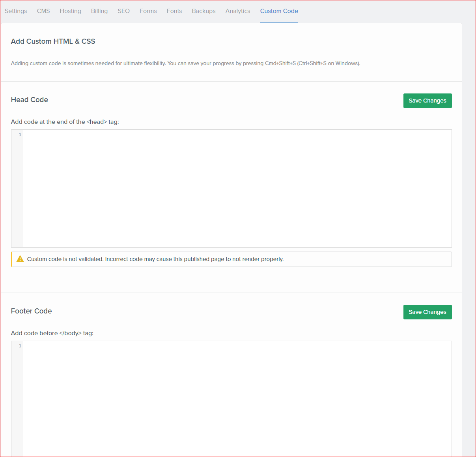Click inside the Head Code editor
This screenshot has width=476, height=457.
click(237, 188)
